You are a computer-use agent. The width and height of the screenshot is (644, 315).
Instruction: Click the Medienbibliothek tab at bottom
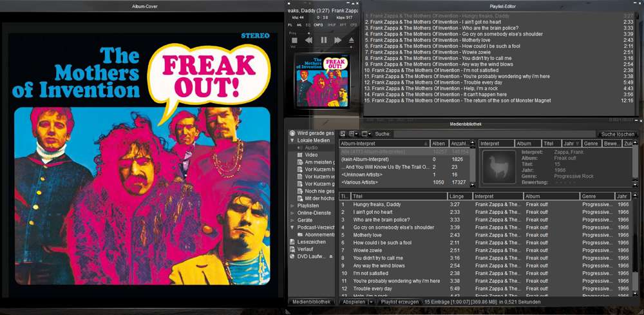[x=312, y=301]
